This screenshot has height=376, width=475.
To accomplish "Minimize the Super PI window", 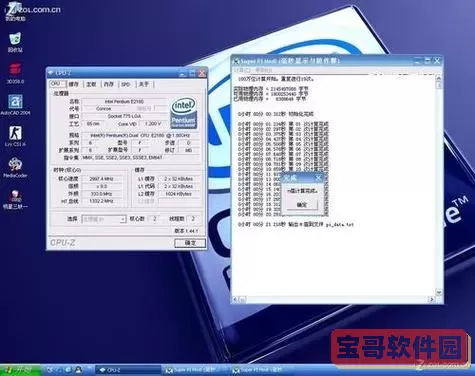I will pos(418,61).
